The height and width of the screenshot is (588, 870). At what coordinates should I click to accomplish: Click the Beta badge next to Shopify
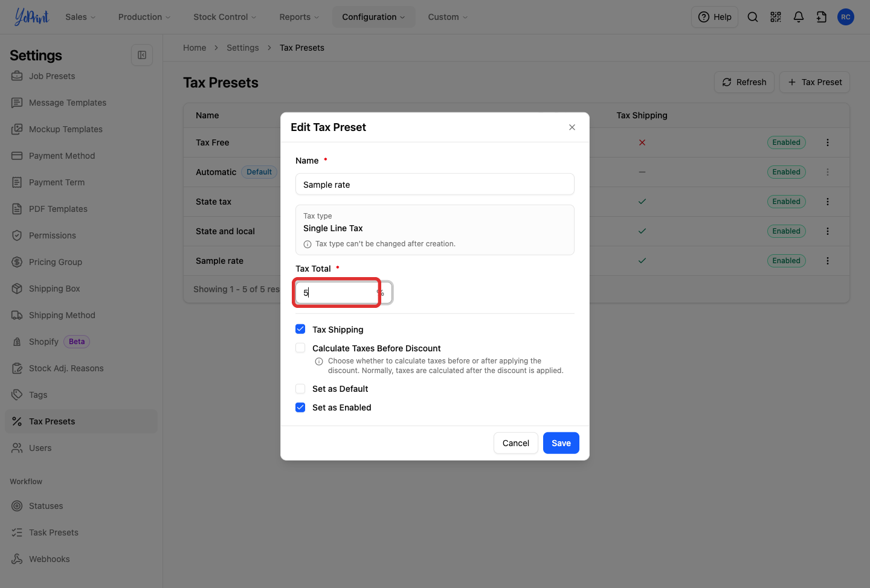(x=77, y=342)
